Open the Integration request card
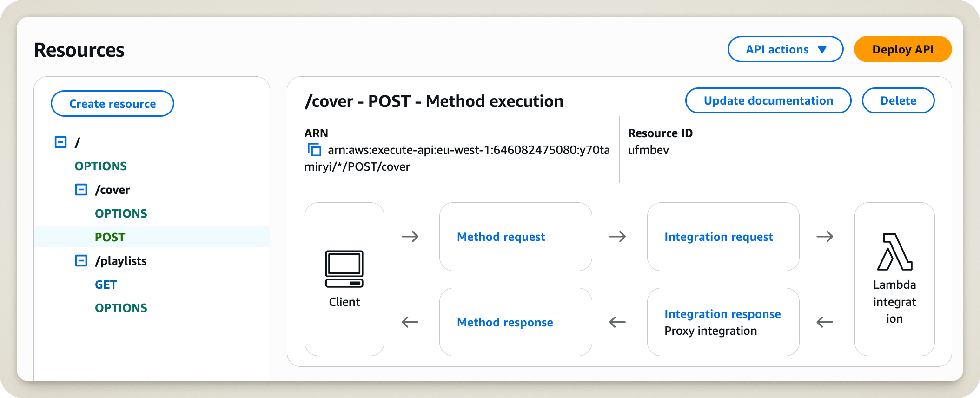Viewport: 980px width, 398px height. pos(723,237)
